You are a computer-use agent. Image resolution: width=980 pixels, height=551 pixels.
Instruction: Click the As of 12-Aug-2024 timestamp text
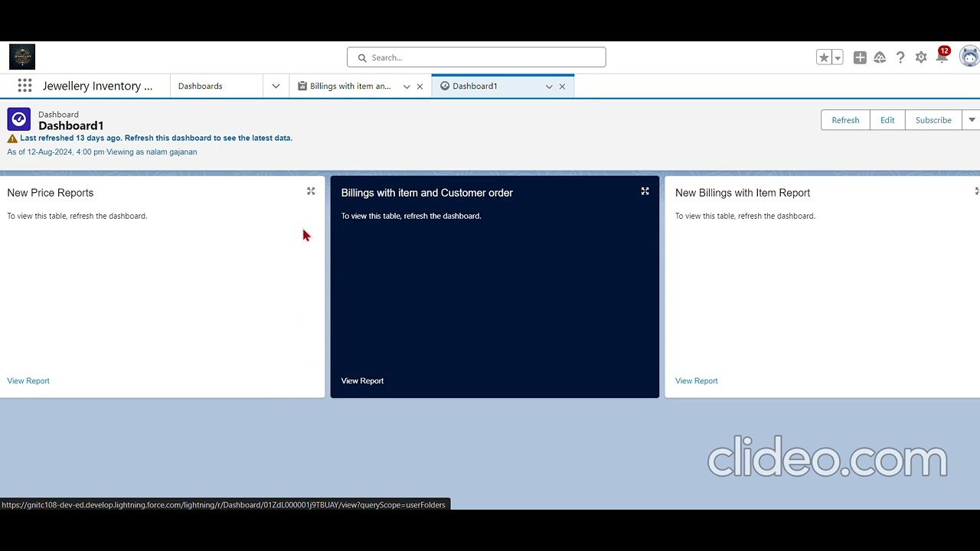click(x=102, y=152)
